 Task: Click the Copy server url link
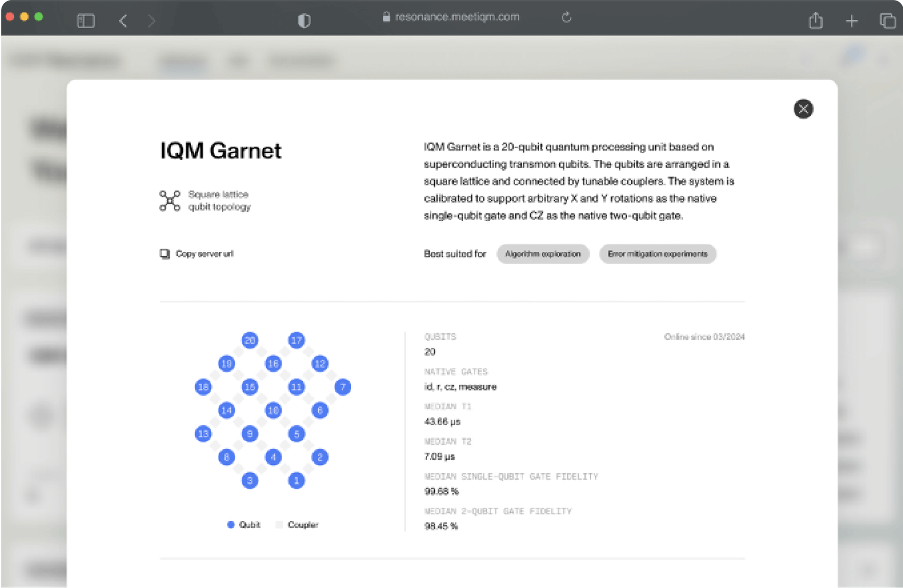[204, 253]
